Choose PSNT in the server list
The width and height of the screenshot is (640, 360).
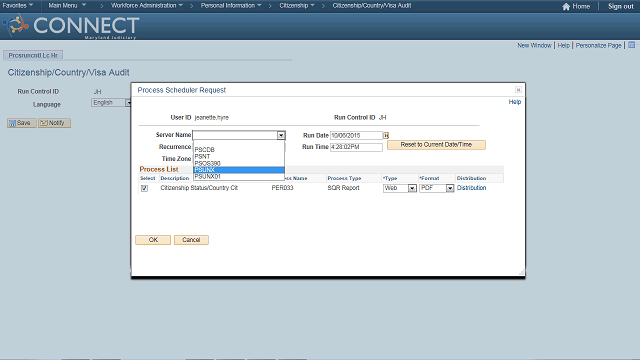tap(239, 156)
